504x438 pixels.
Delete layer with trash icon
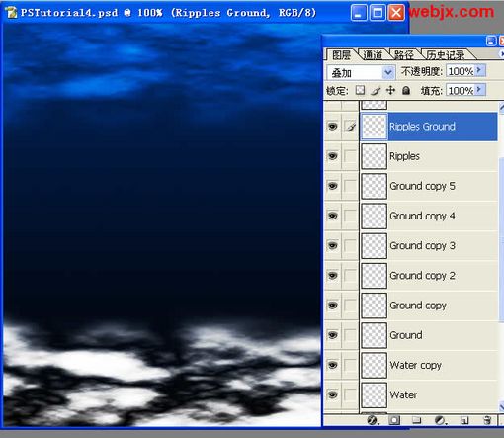pyautogui.click(x=487, y=420)
